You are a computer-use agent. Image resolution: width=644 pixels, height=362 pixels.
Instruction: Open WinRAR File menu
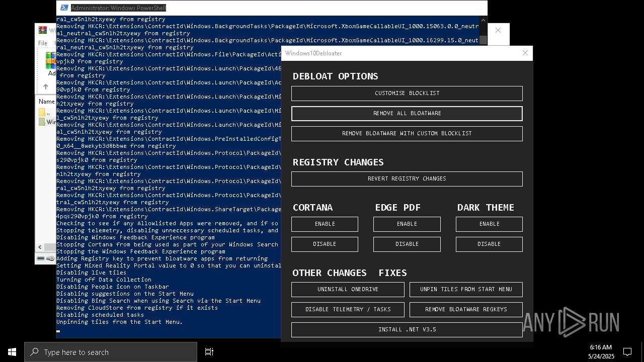tap(43, 43)
